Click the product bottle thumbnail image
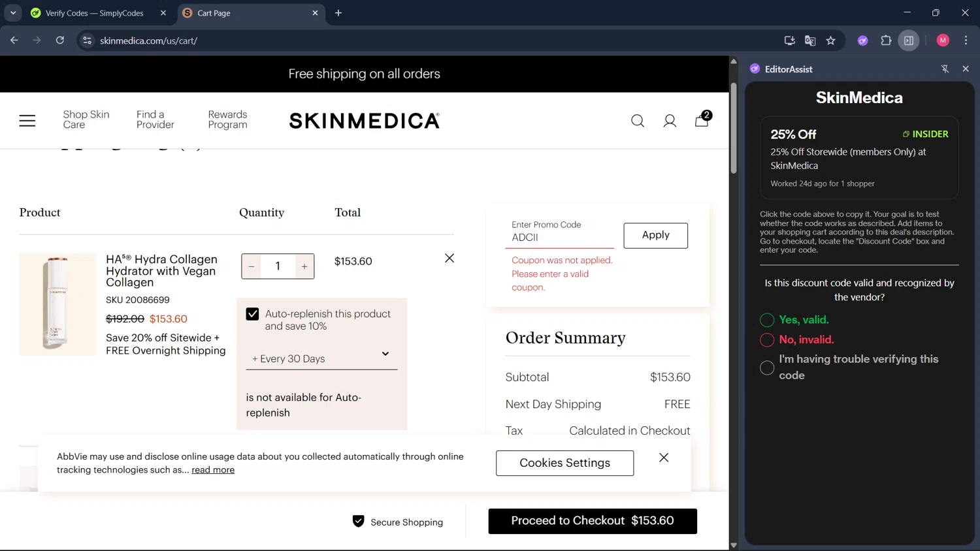This screenshot has width=980, height=551. [57, 304]
